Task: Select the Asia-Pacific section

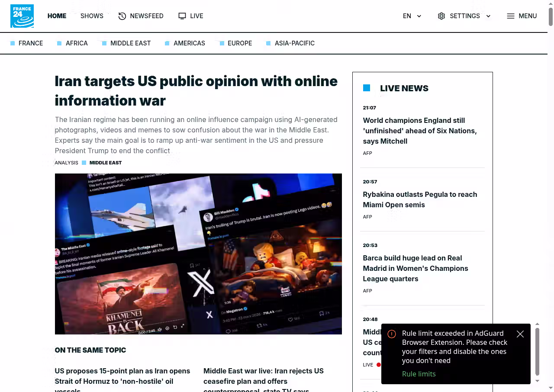Action: 294,43
